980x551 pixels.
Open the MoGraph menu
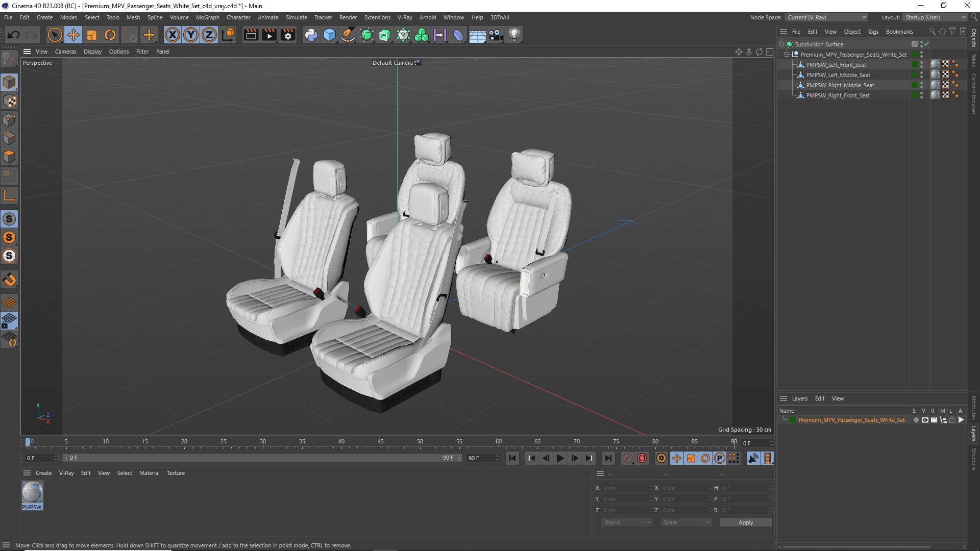click(x=207, y=17)
